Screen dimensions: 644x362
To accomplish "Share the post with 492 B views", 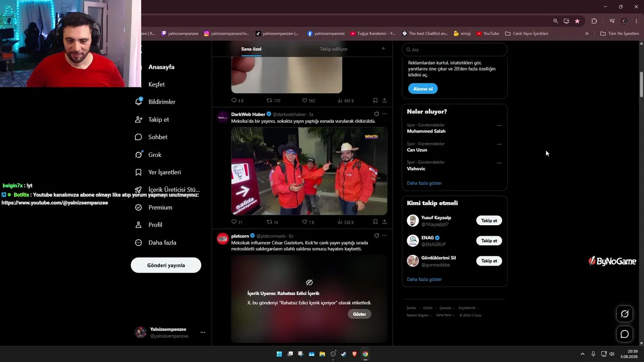I will click(384, 101).
